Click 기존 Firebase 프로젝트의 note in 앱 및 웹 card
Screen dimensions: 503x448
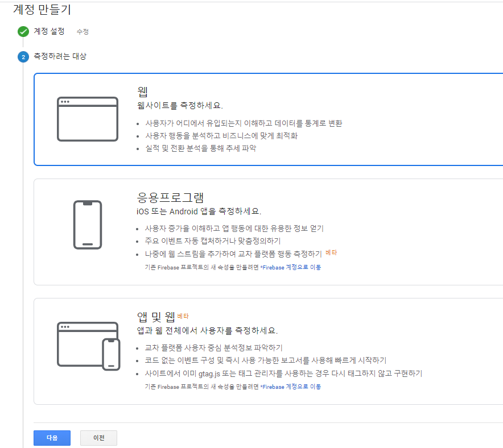[202, 387]
